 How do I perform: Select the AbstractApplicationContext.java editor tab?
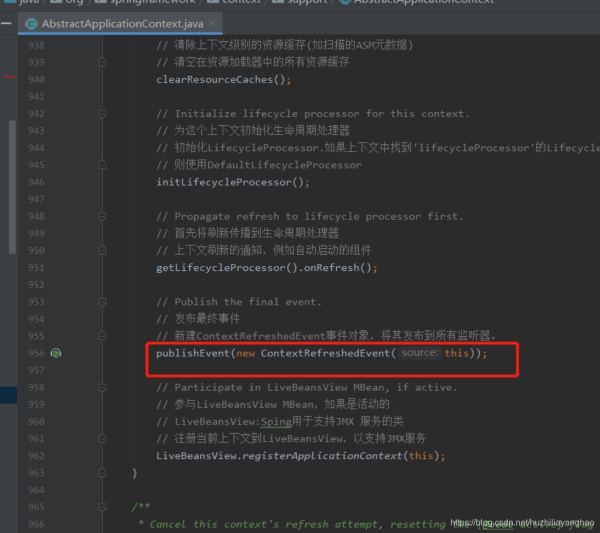(120, 24)
